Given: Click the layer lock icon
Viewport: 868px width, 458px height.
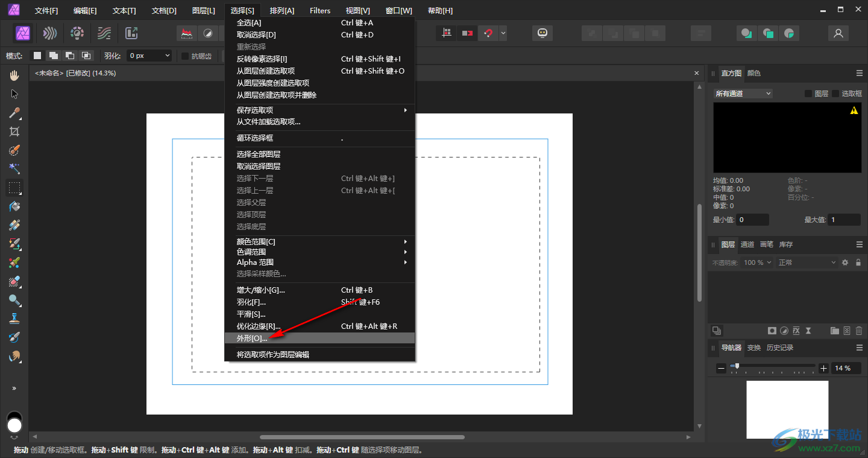Looking at the screenshot, I should (858, 262).
